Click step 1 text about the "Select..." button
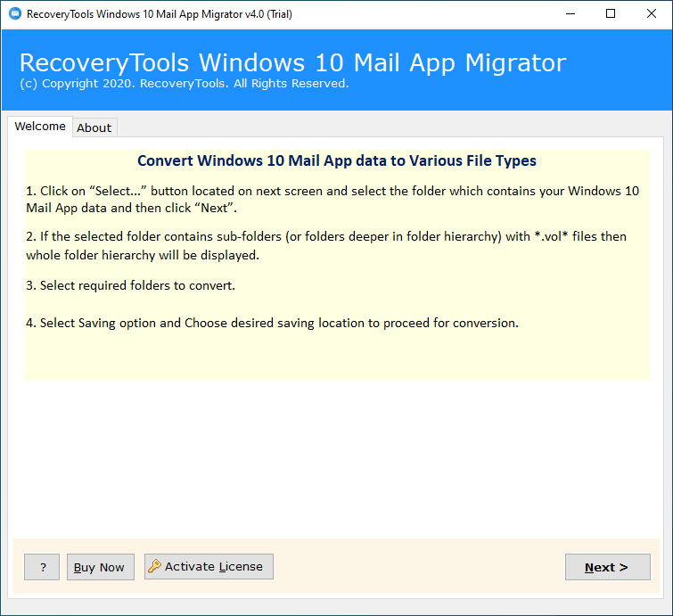 (x=332, y=199)
